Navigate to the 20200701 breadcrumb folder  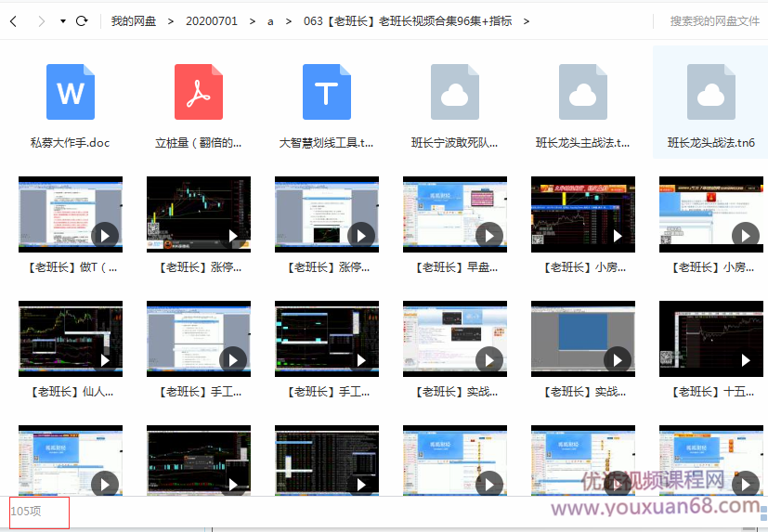point(211,20)
